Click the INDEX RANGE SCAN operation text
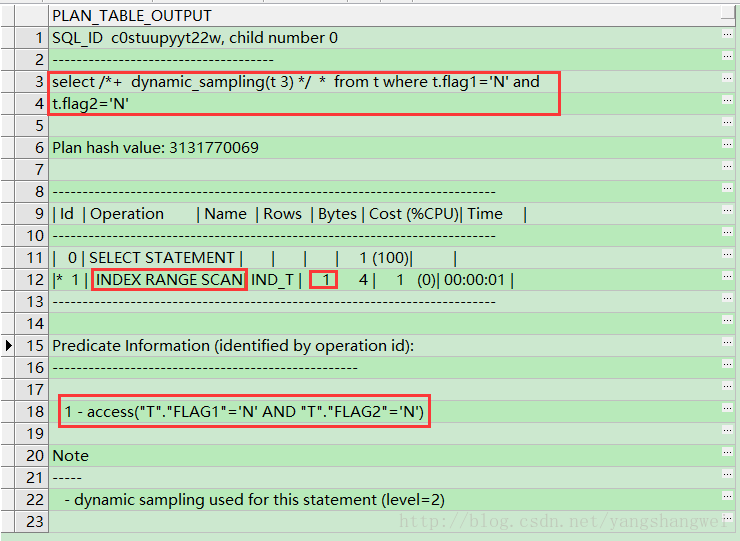 coord(170,280)
